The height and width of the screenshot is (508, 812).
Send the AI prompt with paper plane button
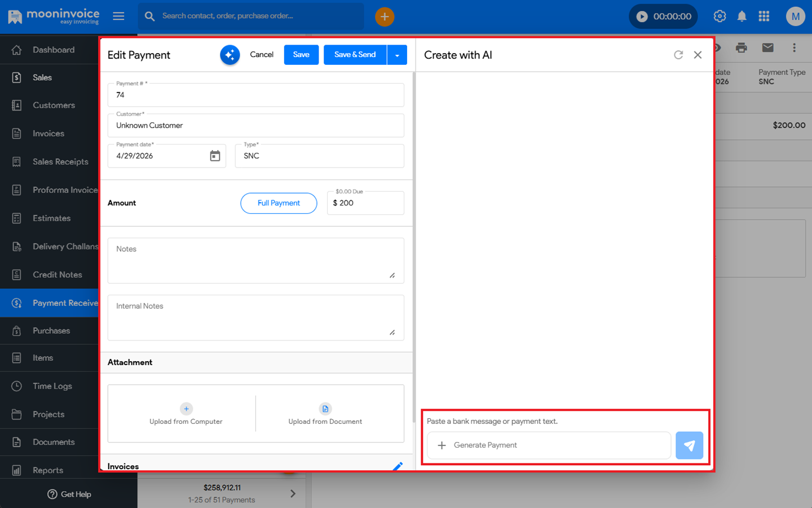pyautogui.click(x=689, y=445)
